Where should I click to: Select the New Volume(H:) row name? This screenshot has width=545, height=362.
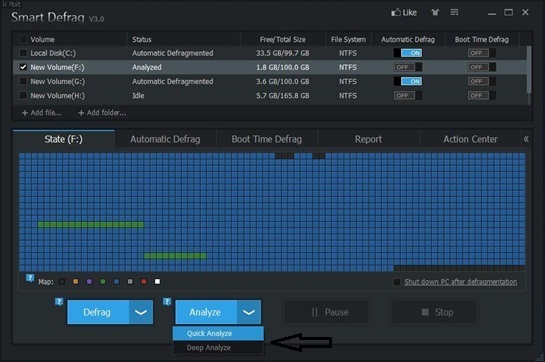pyautogui.click(x=57, y=95)
